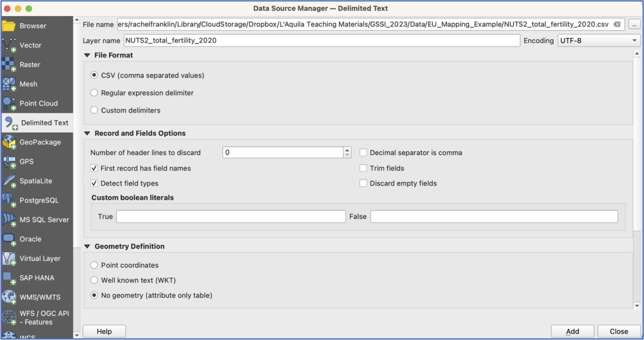Click the Layer name input field
Viewport: 644px width, 340px height.
click(x=322, y=40)
